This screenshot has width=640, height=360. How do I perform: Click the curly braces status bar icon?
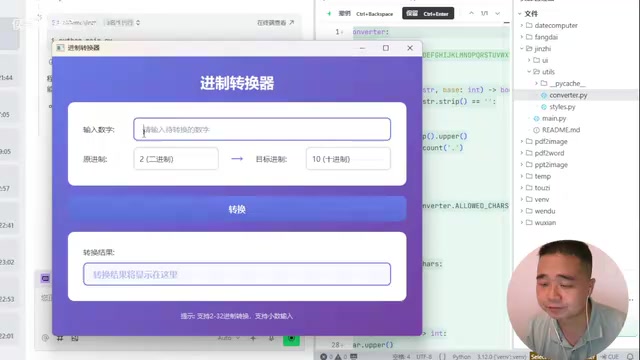coord(442,357)
